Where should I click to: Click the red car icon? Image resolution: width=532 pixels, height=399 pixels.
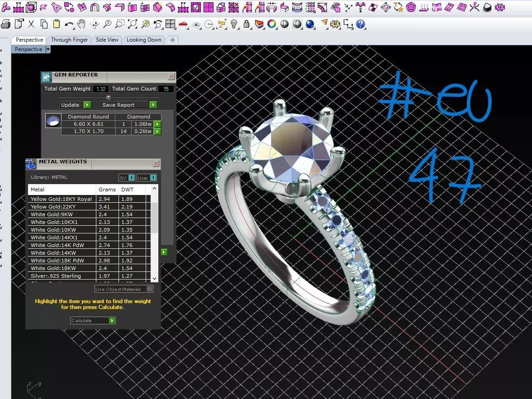pos(183,24)
